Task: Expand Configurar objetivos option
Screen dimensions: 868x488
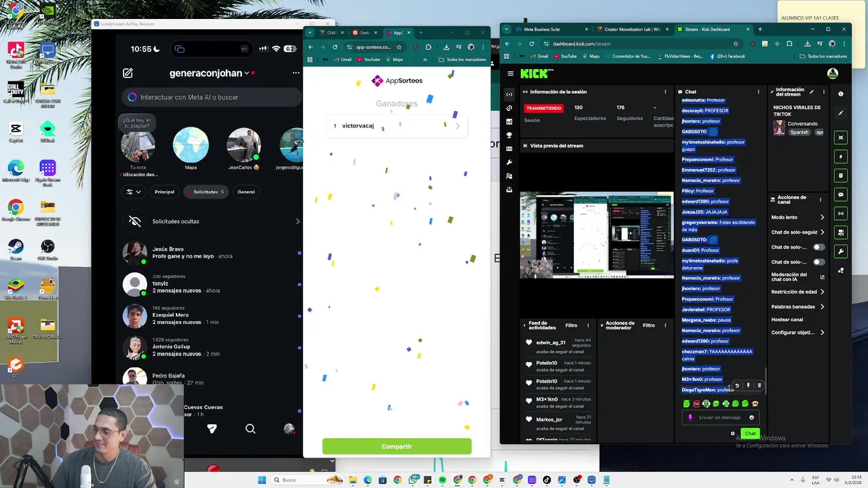Action: [x=822, y=333]
